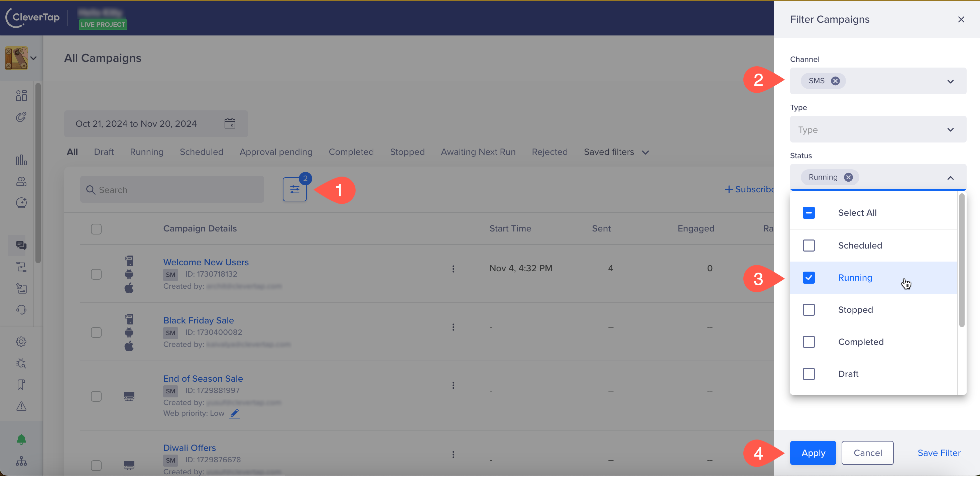This screenshot has width=980, height=479.
Task: Enable the Scheduled status checkbox
Action: [x=809, y=245]
